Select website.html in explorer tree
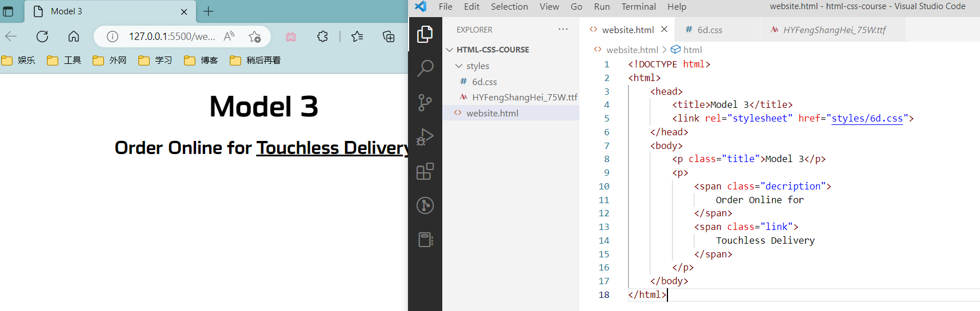This screenshot has height=311, width=980. [x=511, y=113]
